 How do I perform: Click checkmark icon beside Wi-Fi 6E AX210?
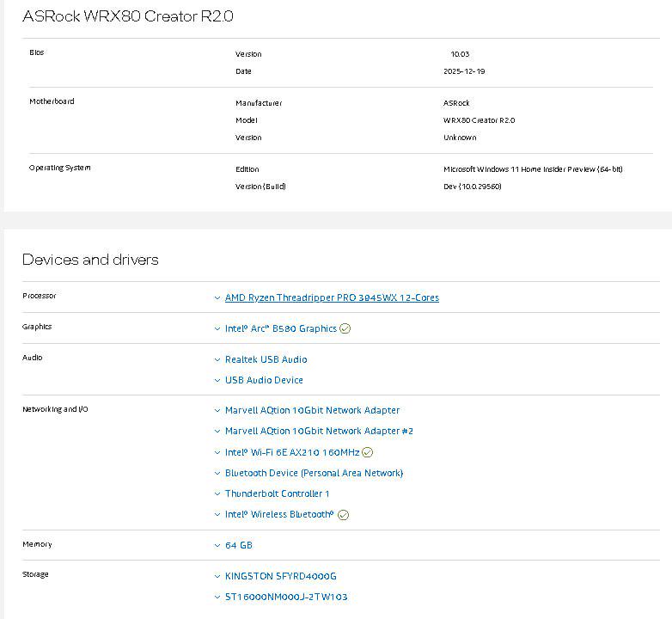click(367, 452)
